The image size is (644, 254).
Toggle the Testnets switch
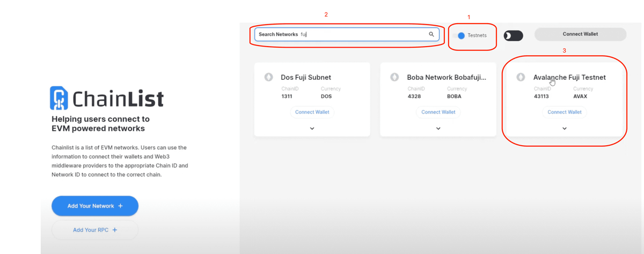tap(459, 35)
